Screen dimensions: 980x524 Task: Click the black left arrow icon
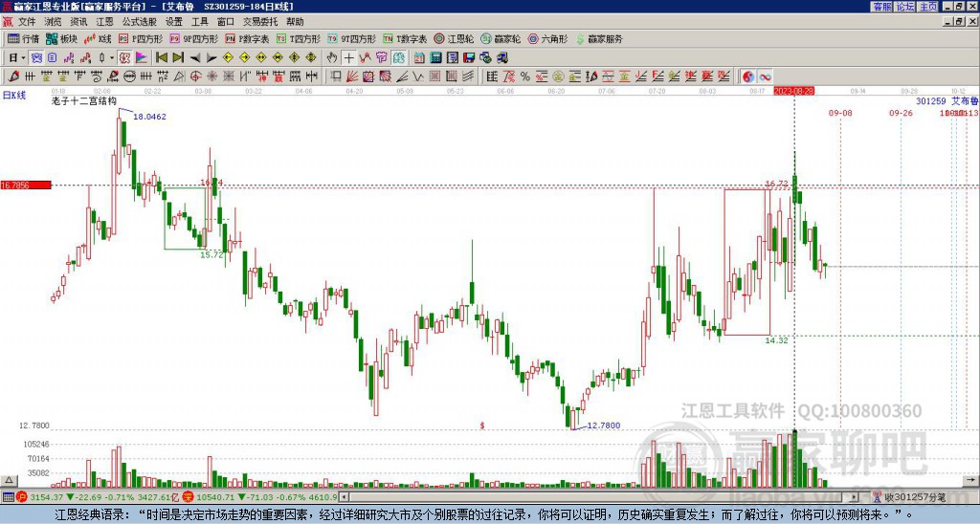tap(195, 57)
